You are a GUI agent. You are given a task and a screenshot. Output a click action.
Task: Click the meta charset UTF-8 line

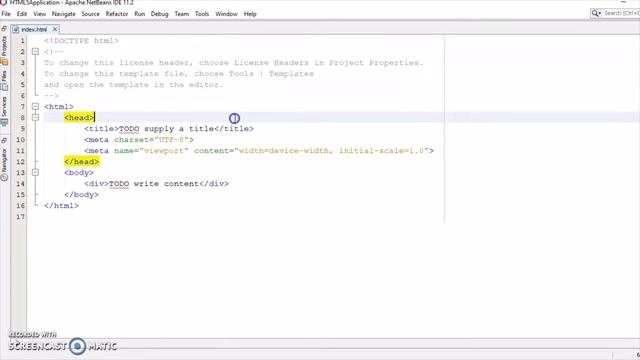point(139,140)
